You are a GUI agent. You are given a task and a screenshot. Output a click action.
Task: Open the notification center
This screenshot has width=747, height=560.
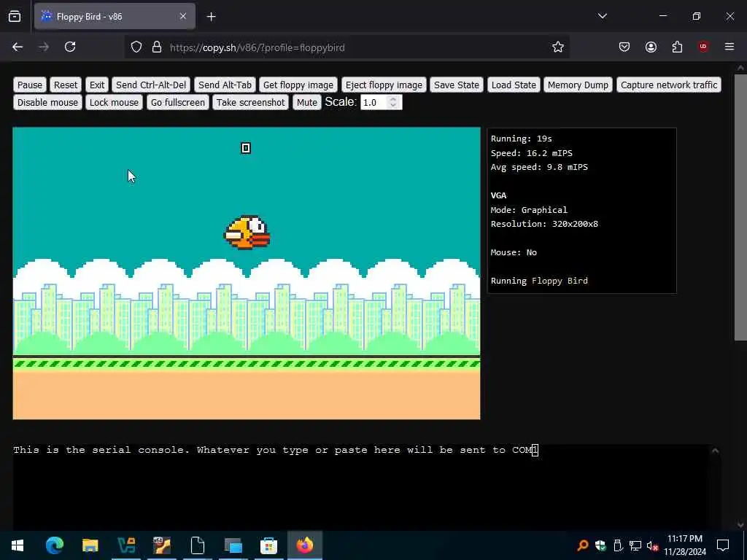pyautogui.click(x=723, y=545)
